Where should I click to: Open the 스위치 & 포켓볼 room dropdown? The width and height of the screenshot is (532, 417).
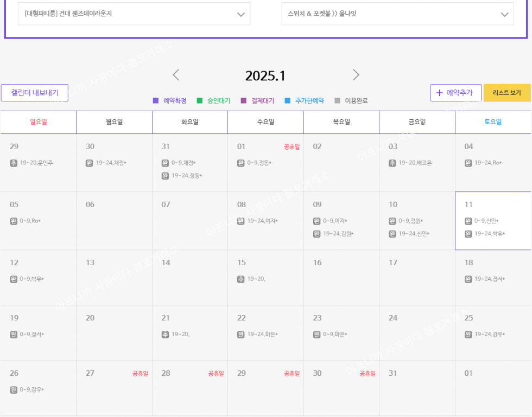(x=397, y=14)
